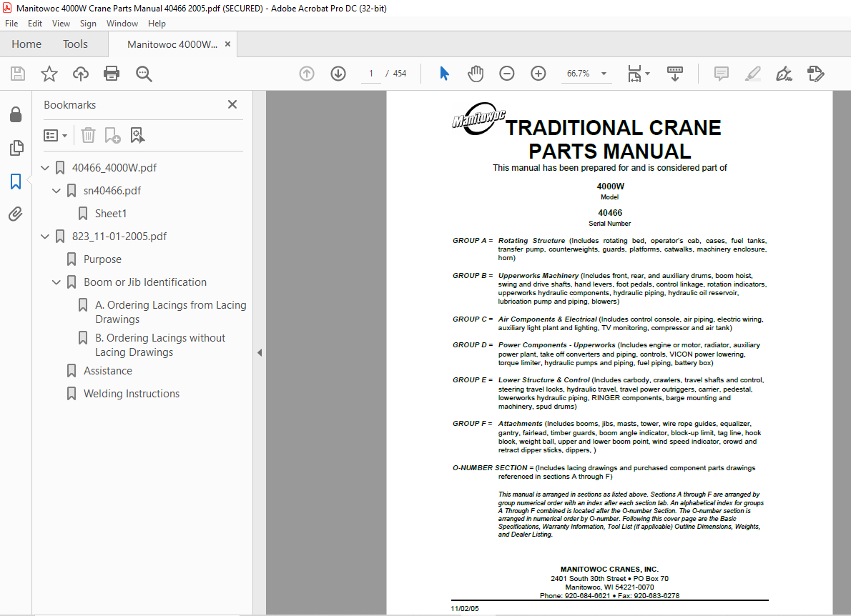
Task: Jump to Welding Instructions bookmark
Action: point(132,394)
